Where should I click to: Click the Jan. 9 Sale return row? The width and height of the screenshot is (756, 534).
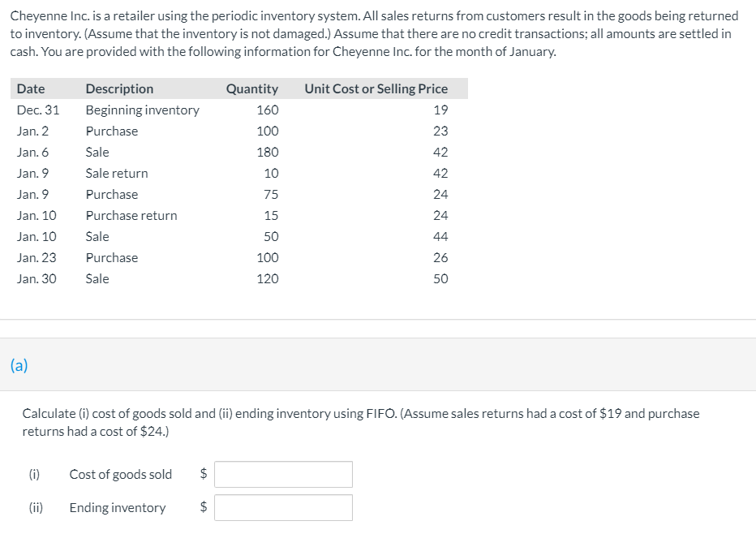[116, 173]
